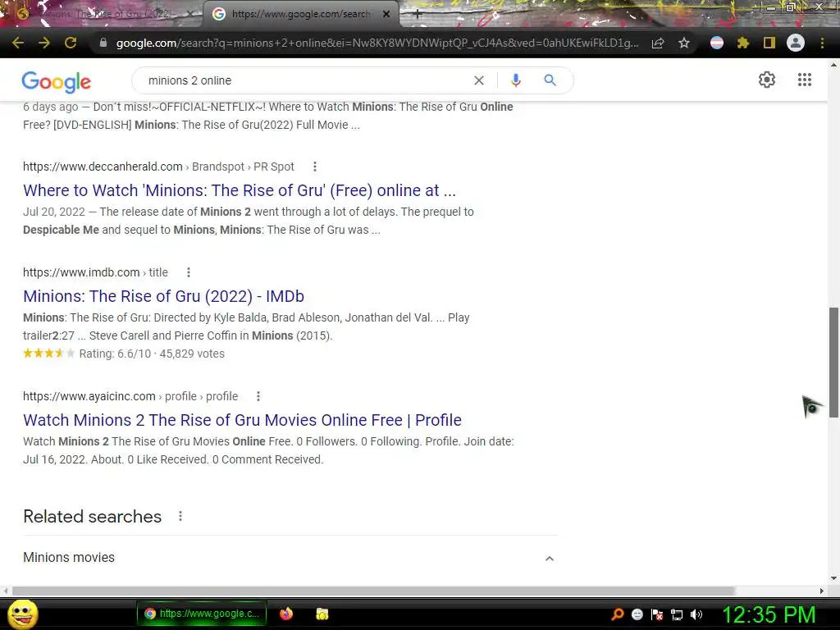Start voice search with the microphone
Viewport: 840px width, 630px height.
(x=515, y=80)
